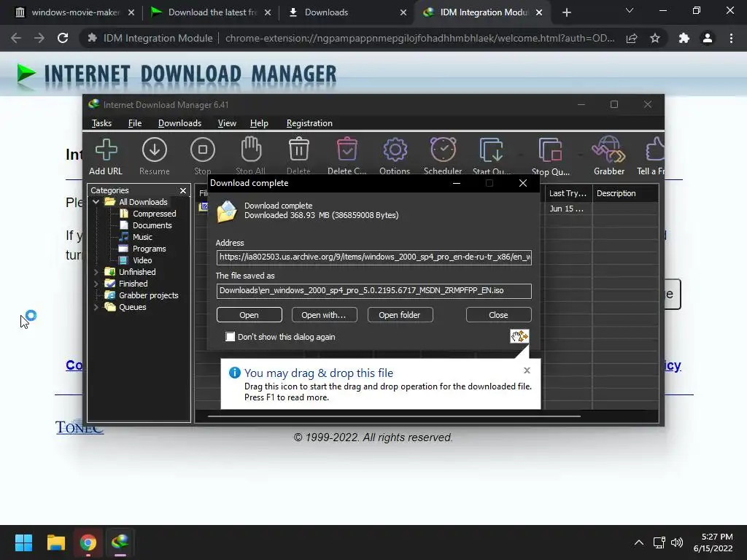Expand the Finished category

tap(96, 284)
